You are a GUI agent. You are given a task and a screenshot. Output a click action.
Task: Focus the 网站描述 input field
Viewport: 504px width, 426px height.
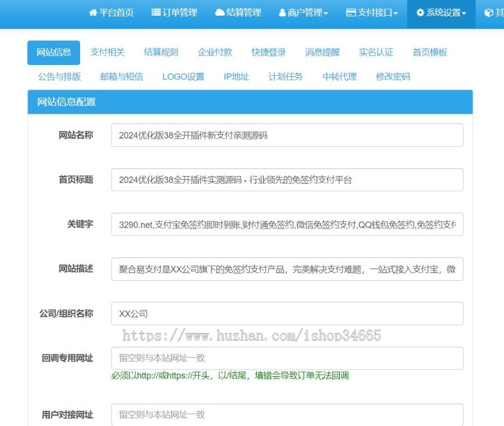(287, 269)
